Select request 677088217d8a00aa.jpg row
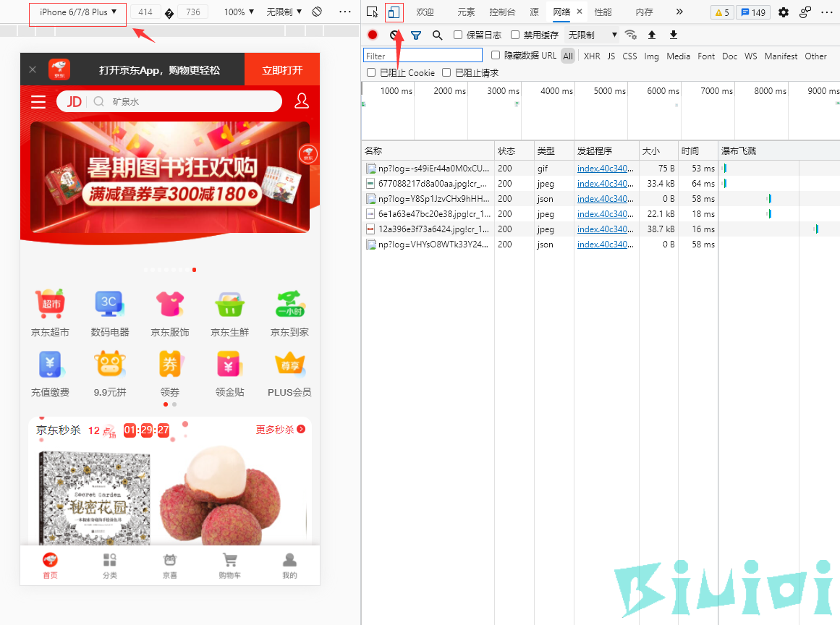The image size is (840, 625). [x=601, y=183]
